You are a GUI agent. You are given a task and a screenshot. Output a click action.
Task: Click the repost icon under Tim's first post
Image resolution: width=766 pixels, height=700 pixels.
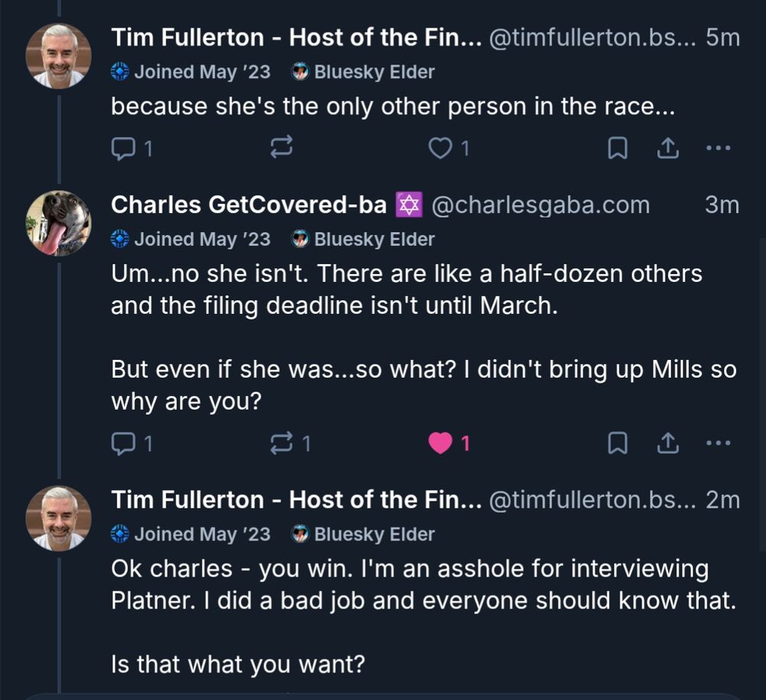click(x=281, y=148)
